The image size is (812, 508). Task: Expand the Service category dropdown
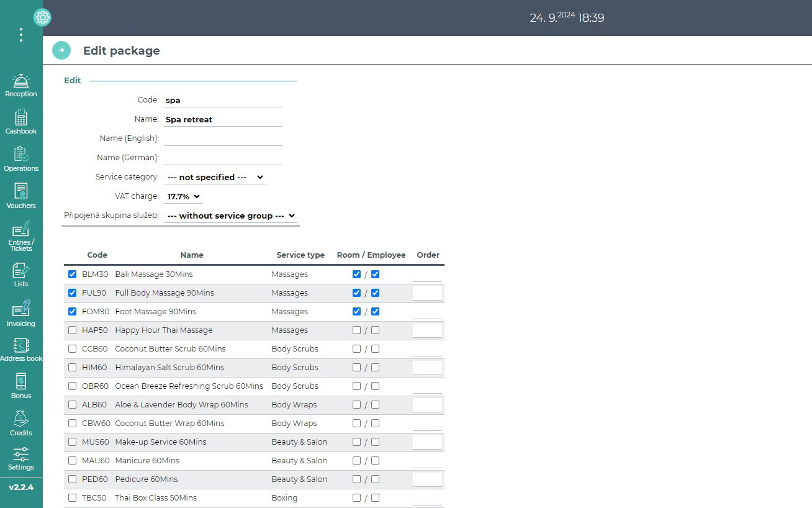pyautogui.click(x=215, y=177)
